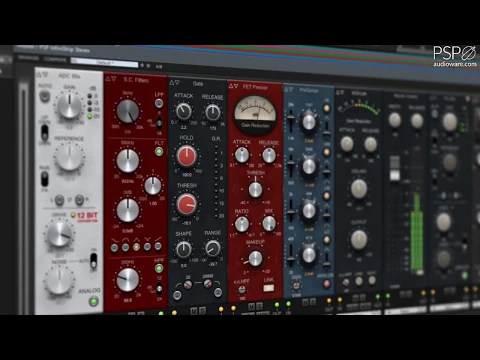The width and height of the screenshot is (480, 360).
Task: Flip the RMS/PK meter switch
Action: (x=44, y=179)
